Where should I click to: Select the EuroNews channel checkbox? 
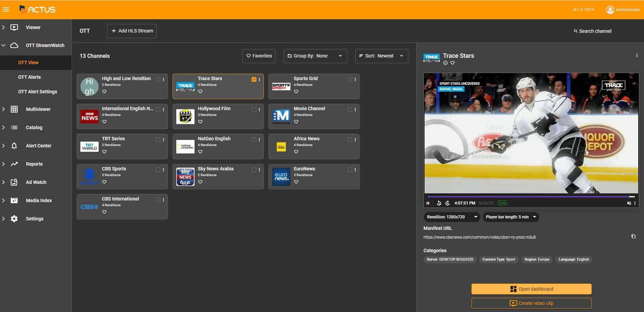(350, 170)
